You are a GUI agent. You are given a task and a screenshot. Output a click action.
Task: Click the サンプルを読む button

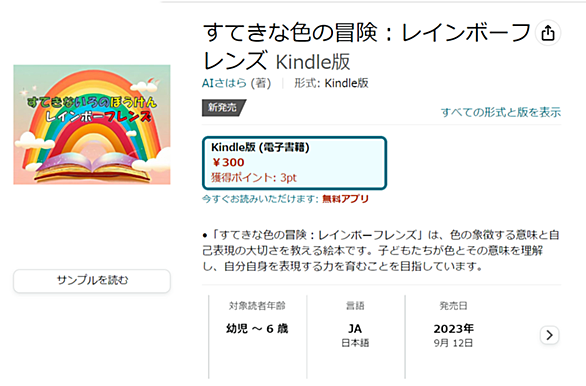[92, 280]
